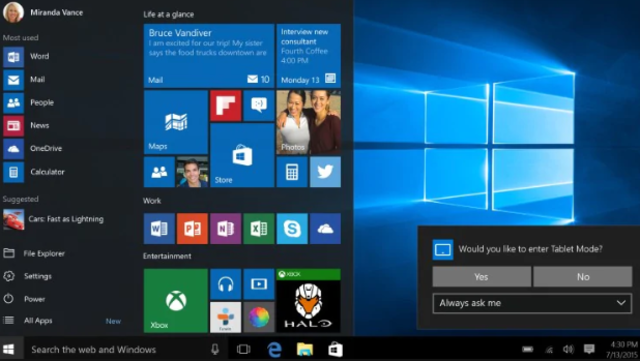The height and width of the screenshot is (361, 640).
Task: Open Store from taskbar
Action: pos(336,350)
